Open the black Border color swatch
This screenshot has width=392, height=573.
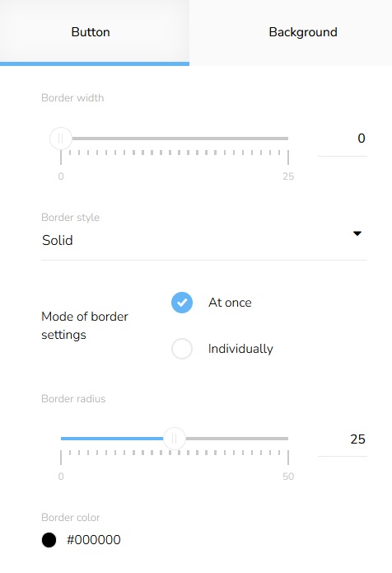point(49,540)
